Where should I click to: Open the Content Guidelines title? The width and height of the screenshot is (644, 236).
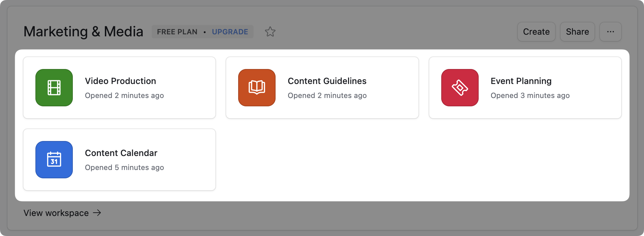point(327,81)
